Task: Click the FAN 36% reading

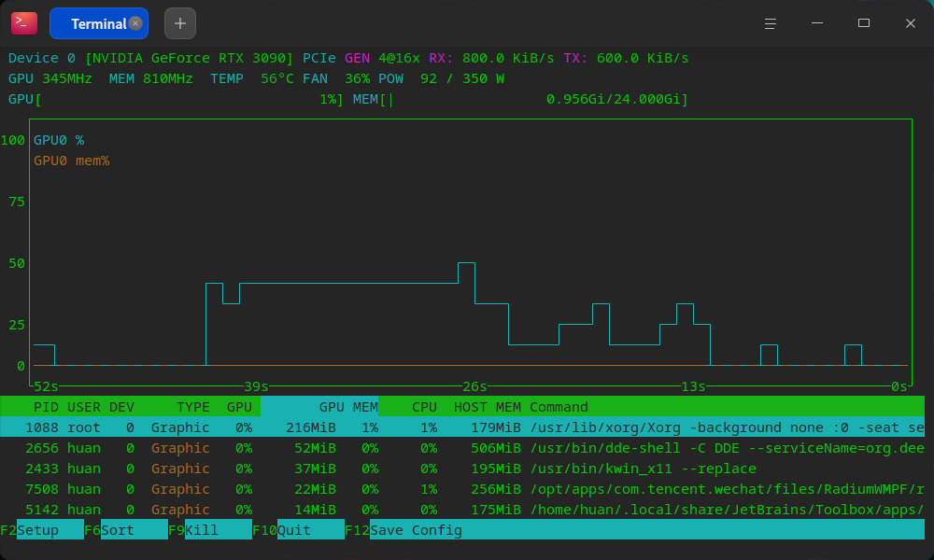Action: [336, 78]
